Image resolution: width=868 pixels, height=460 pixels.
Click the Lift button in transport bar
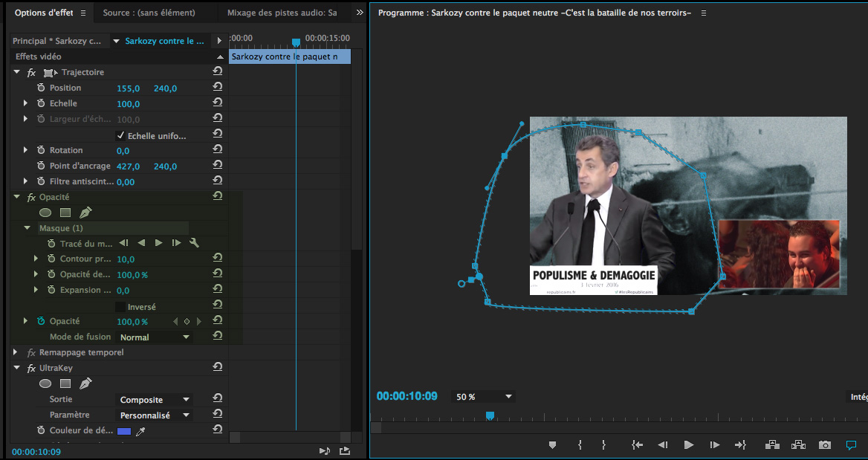pos(772,445)
